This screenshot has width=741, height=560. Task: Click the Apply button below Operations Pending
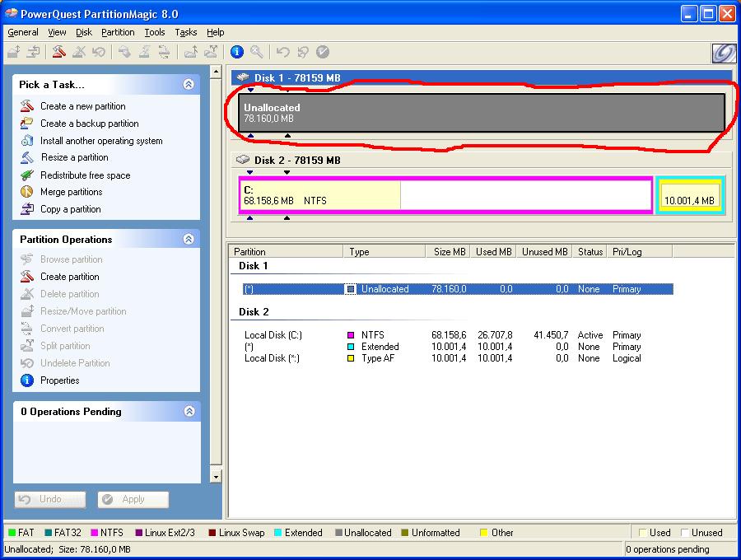point(133,499)
